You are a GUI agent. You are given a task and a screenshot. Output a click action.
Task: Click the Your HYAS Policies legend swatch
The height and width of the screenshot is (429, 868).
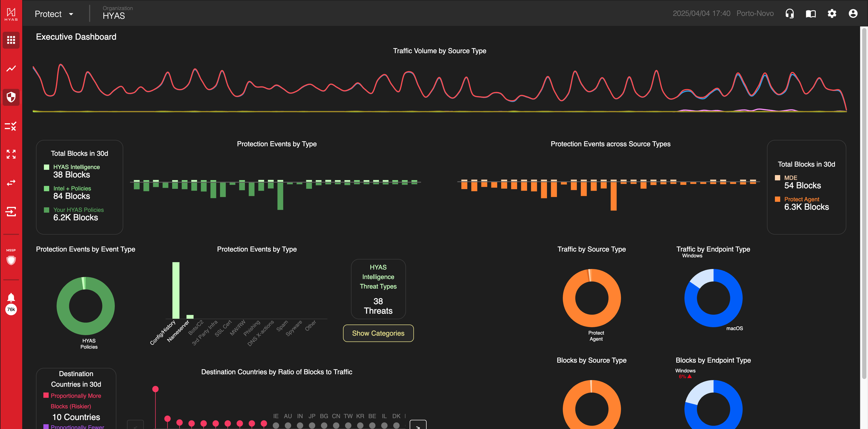pos(47,210)
